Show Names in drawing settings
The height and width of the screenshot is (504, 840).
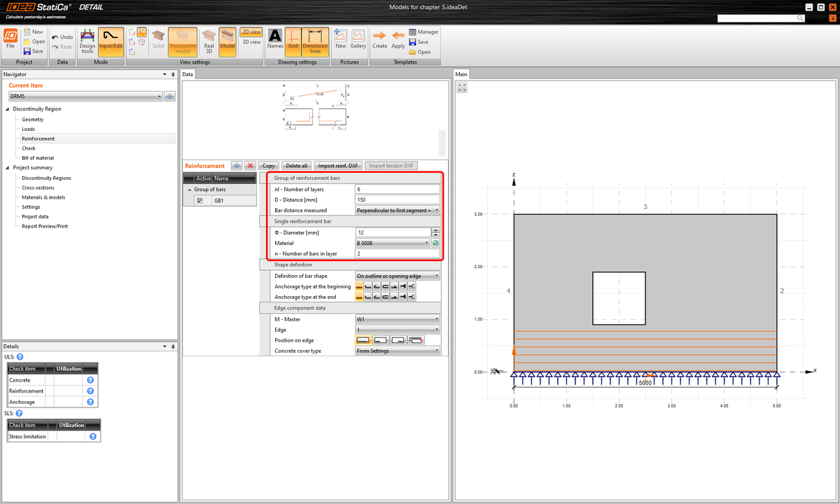[x=274, y=41]
